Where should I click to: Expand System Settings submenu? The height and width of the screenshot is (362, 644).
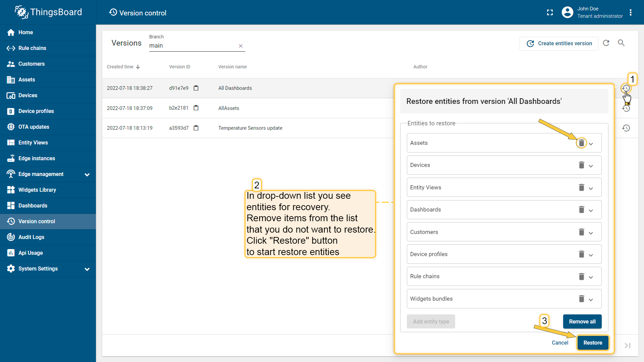coord(87,269)
